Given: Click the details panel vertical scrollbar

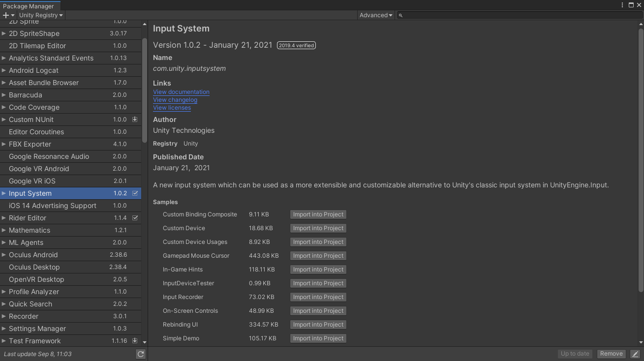Looking at the screenshot, I should click(x=641, y=160).
